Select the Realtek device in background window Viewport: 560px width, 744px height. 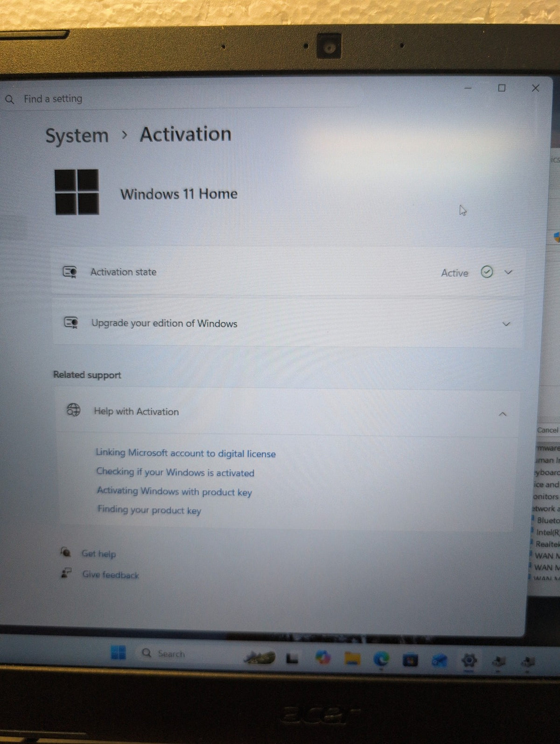(547, 544)
